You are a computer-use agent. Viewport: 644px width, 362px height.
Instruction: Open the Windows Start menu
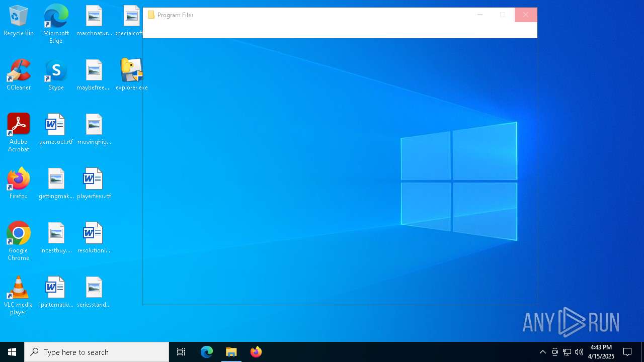[12, 352]
